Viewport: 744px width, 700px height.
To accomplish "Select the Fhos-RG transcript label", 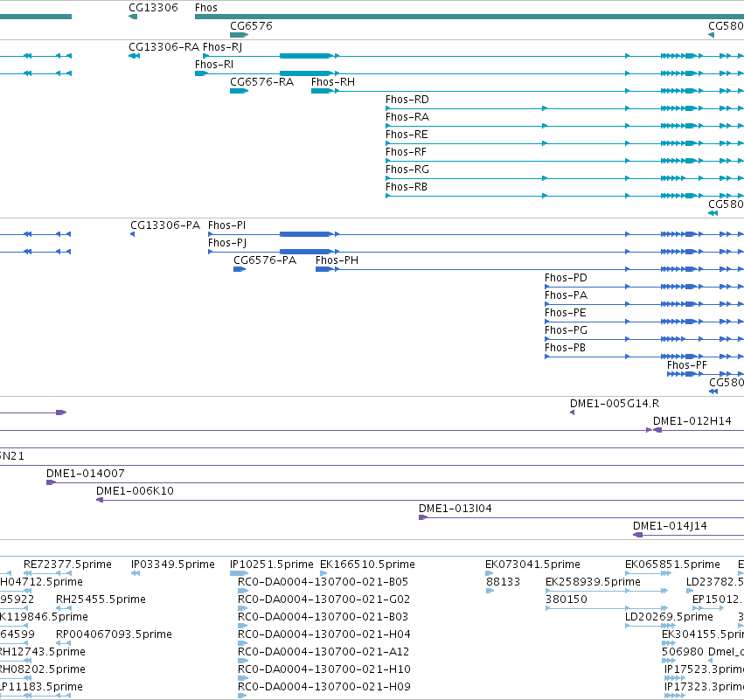I will (407, 170).
